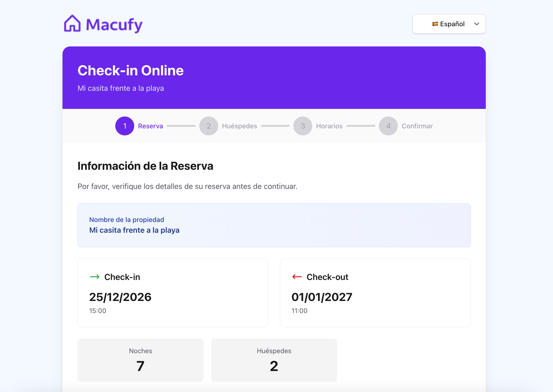Select step circle 4 for Confirmar

(388, 126)
